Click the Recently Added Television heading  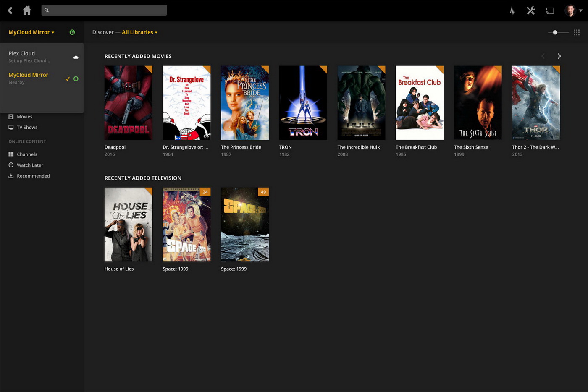[x=143, y=178]
